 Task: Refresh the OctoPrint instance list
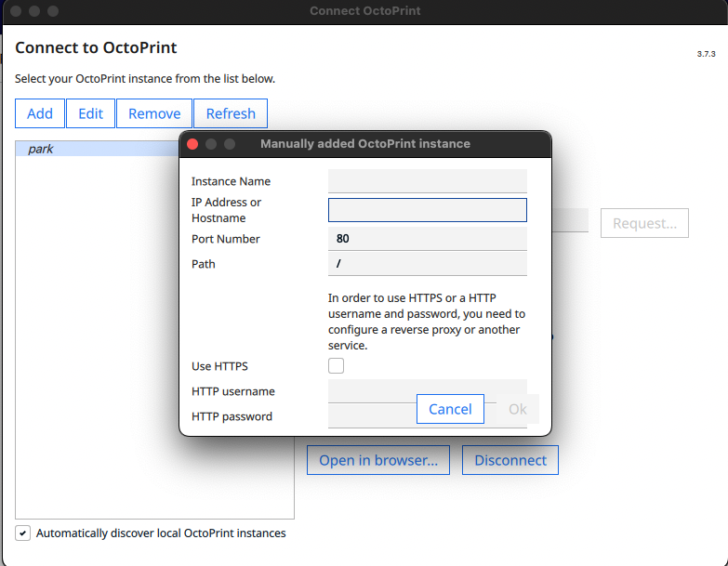(231, 113)
